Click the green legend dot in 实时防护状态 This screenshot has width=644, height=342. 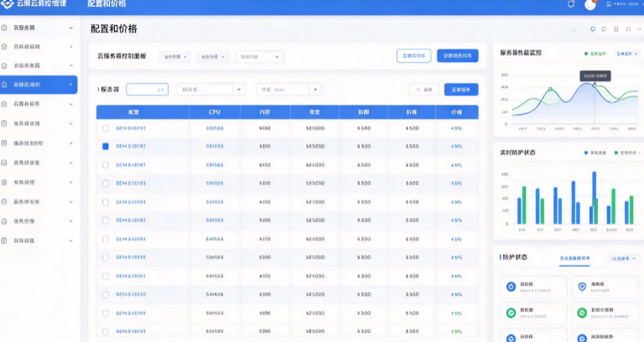pos(616,153)
